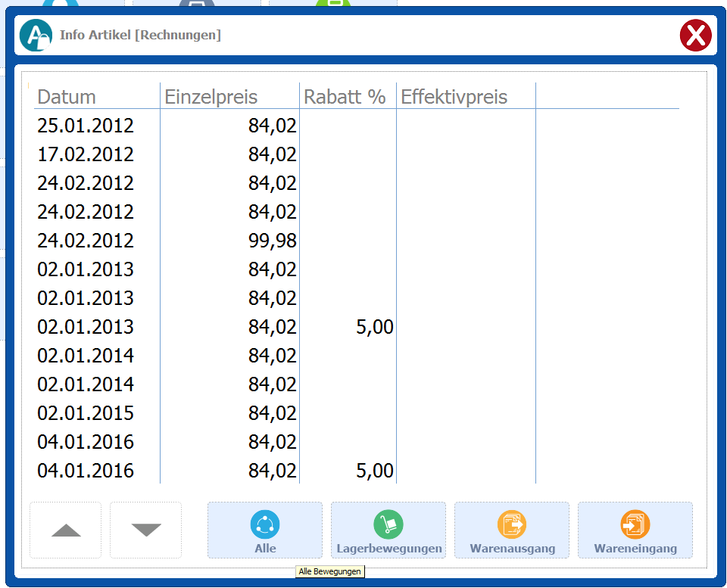Show Wareneingang incoming goods
727x588 pixels.
[635, 530]
